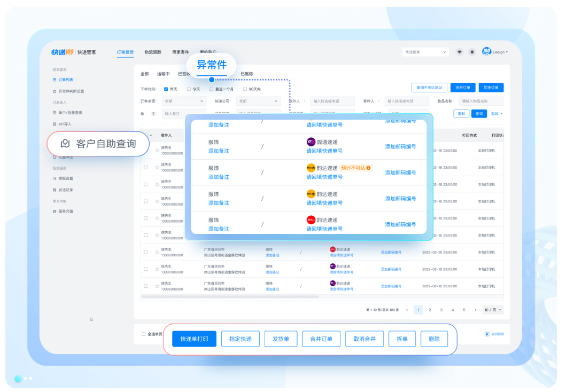The image size is (566, 392).
Task: Collapse filters with 收起 expander
Action: point(497,114)
